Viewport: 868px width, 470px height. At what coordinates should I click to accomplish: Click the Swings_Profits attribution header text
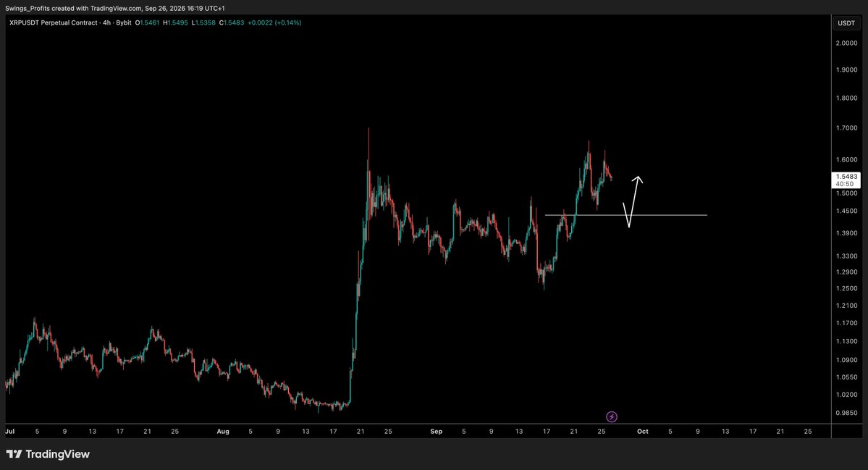pos(115,8)
